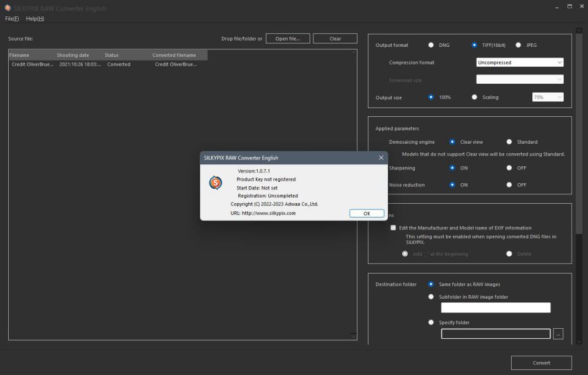588x375 pixels.
Task: Browse for a destination folder with the ... button
Action: click(558, 334)
